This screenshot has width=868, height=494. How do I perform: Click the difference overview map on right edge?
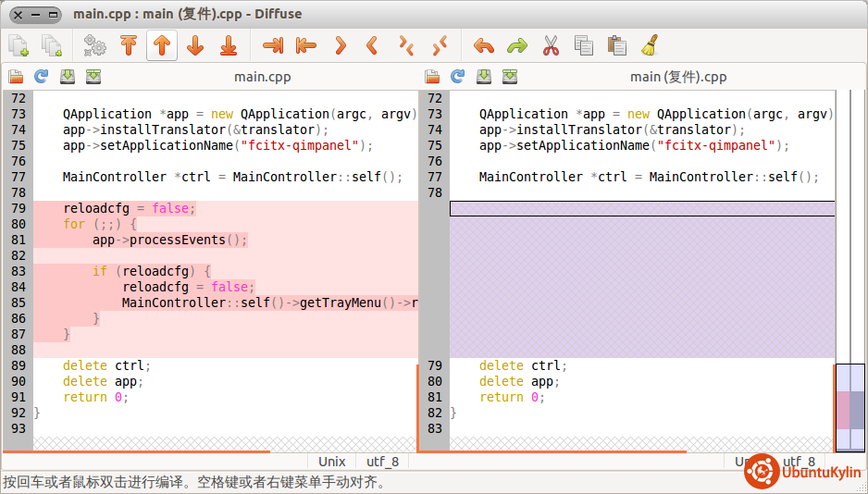coord(849,407)
